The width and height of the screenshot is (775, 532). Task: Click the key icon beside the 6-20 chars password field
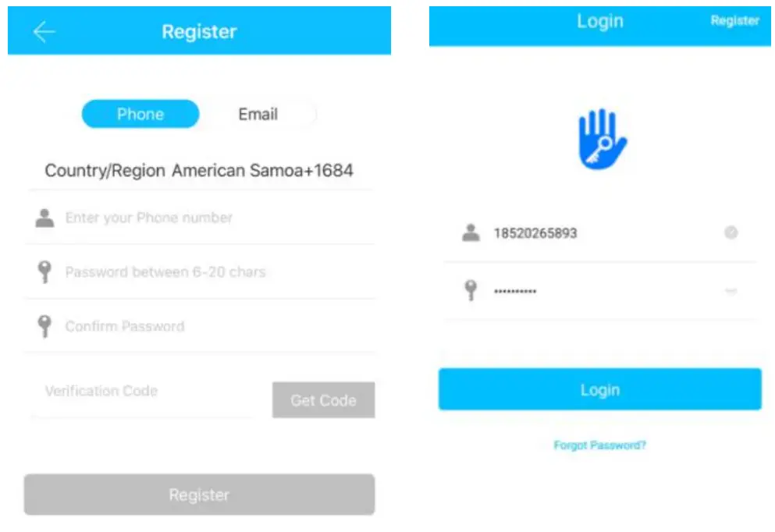(x=44, y=271)
